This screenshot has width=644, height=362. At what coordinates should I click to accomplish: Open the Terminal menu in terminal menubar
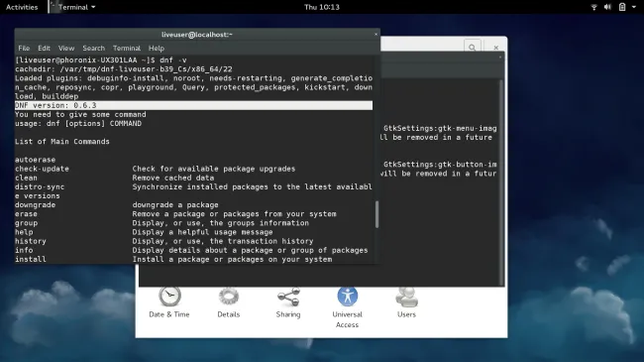click(x=127, y=49)
